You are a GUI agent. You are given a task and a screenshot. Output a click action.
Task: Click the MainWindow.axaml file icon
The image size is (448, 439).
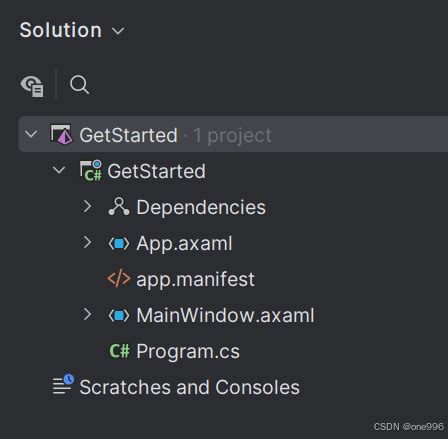[x=119, y=315]
